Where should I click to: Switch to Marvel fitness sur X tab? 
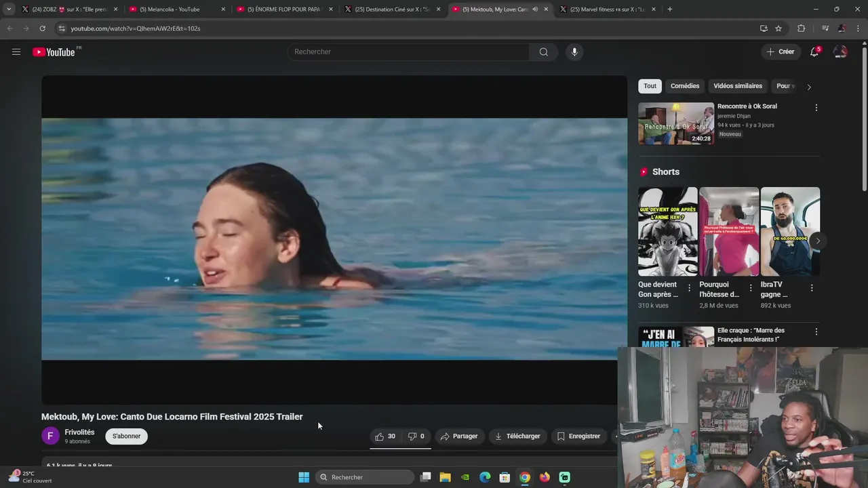(608, 9)
